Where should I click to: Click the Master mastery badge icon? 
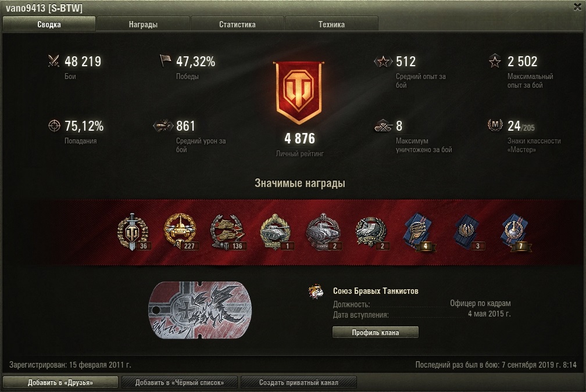495,125
